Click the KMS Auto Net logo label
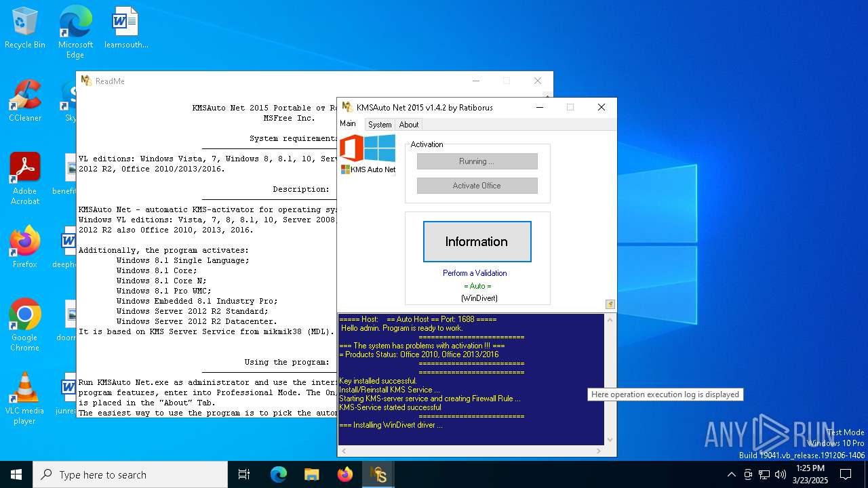Viewport: 868px width, 488px height. point(368,169)
